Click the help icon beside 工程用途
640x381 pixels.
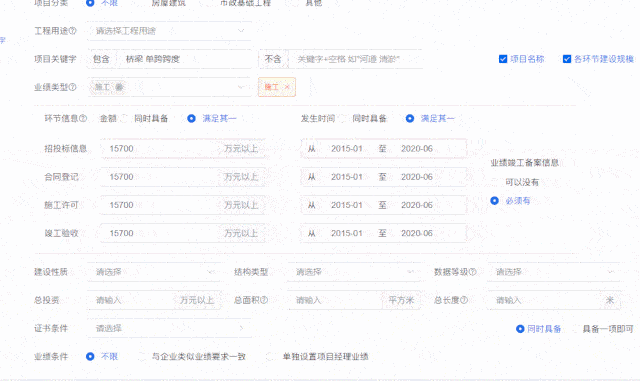click(x=72, y=31)
